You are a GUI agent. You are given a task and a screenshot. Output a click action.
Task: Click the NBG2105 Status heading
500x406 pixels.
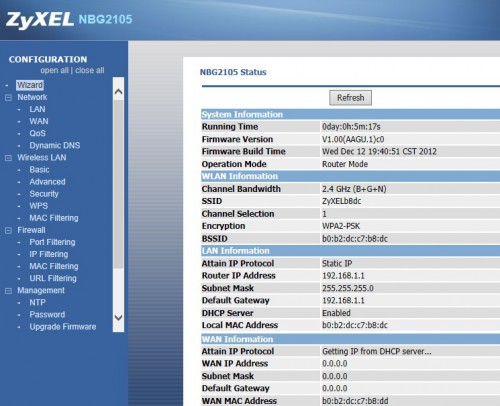click(233, 72)
